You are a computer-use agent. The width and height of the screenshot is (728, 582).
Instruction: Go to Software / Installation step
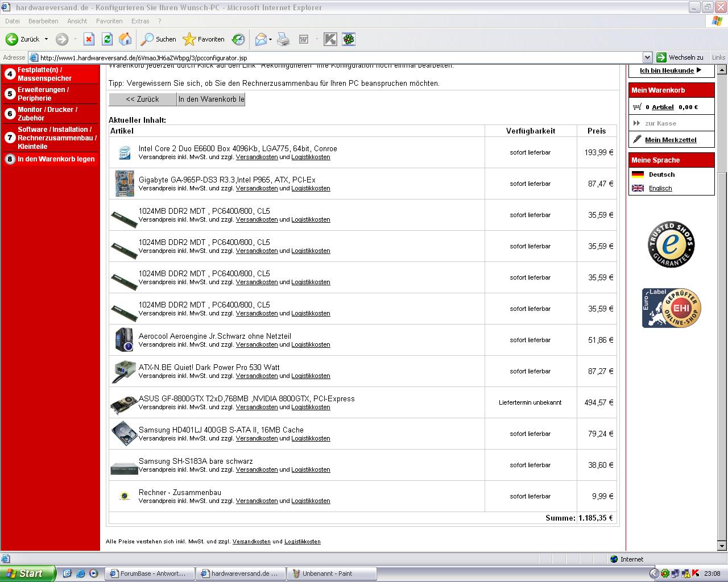pyautogui.click(x=57, y=138)
